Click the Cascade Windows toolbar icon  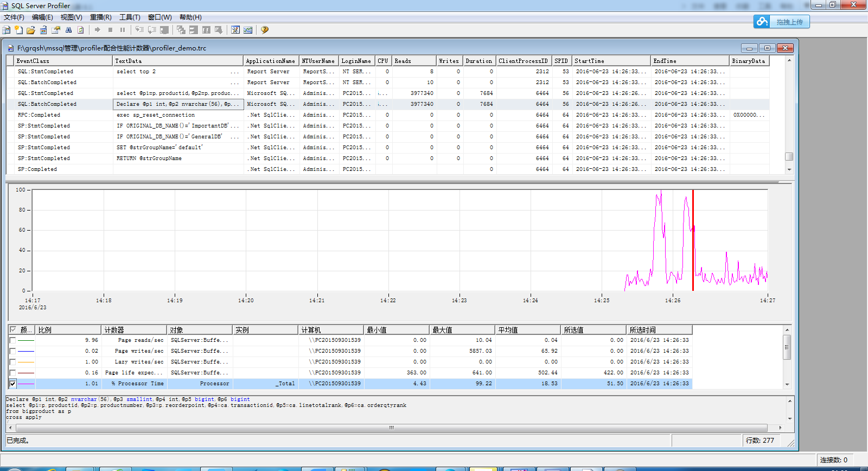click(x=181, y=30)
